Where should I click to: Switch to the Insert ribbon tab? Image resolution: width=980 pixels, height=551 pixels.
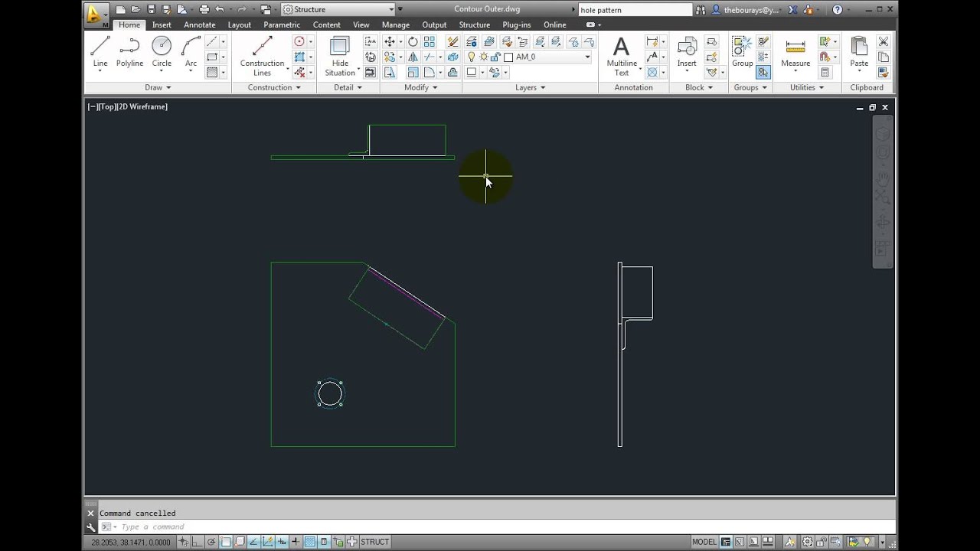[162, 24]
